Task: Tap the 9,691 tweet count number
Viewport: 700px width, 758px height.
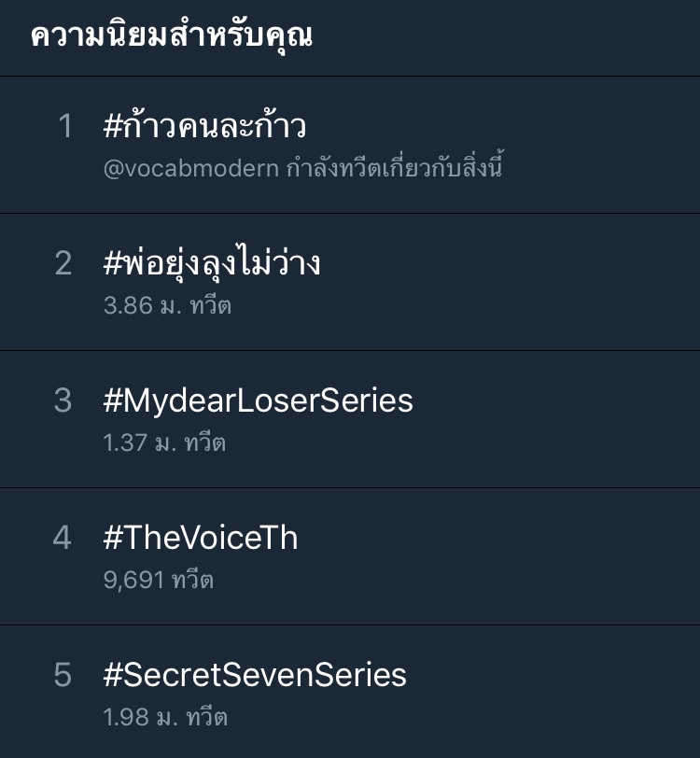Action: 133,580
